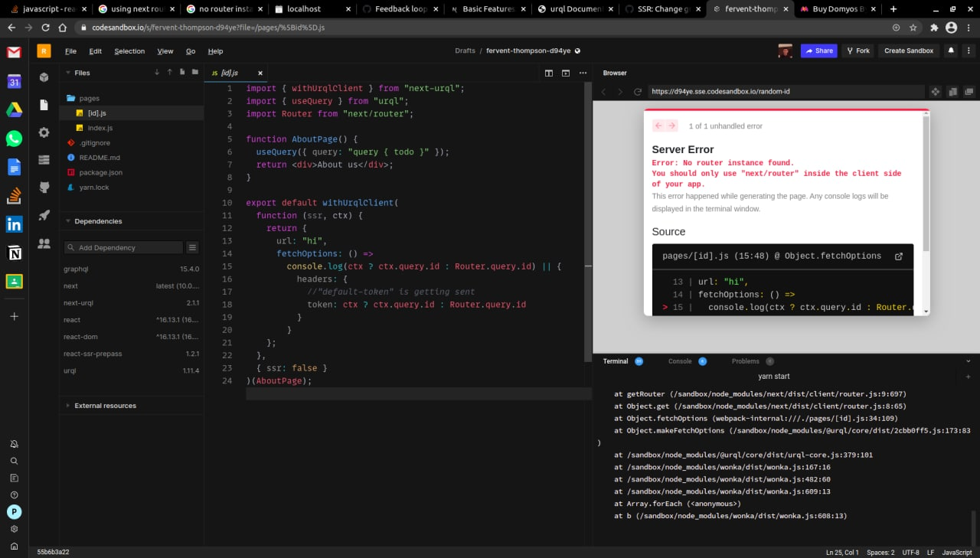The image size is (980, 558).
Task: Open the Server Control Panel icon
Action: 44,159
